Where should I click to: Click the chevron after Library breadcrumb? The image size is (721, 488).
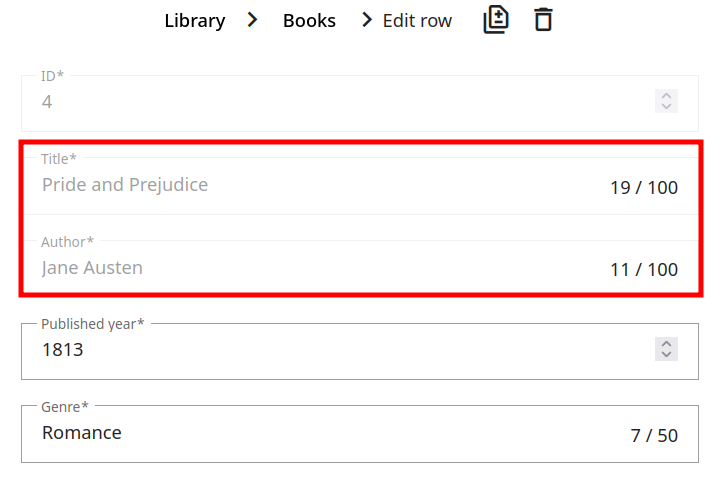[253, 20]
